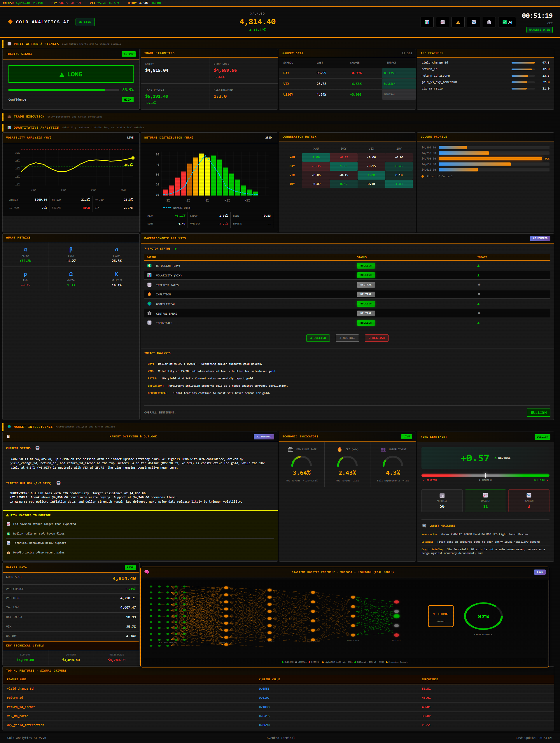
Task: Click the news sentiment bearish-bullish gauge bar
Action: coord(485,475)
